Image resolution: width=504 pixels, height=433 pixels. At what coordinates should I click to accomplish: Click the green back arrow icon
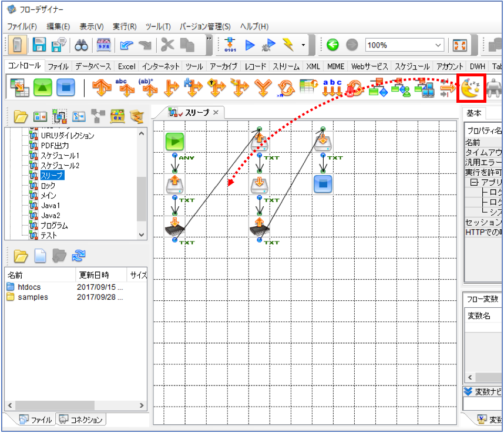click(332, 45)
